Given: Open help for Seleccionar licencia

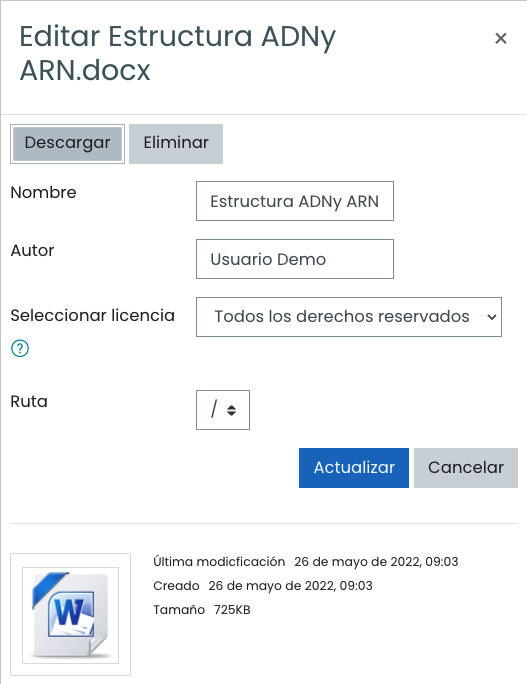Looking at the screenshot, I should click(x=20, y=348).
